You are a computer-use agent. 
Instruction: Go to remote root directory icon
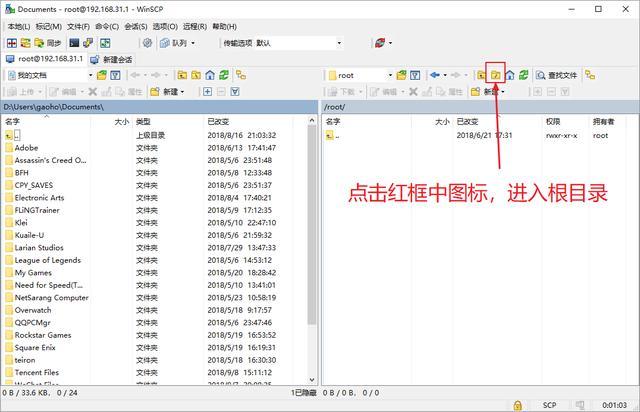(496, 75)
